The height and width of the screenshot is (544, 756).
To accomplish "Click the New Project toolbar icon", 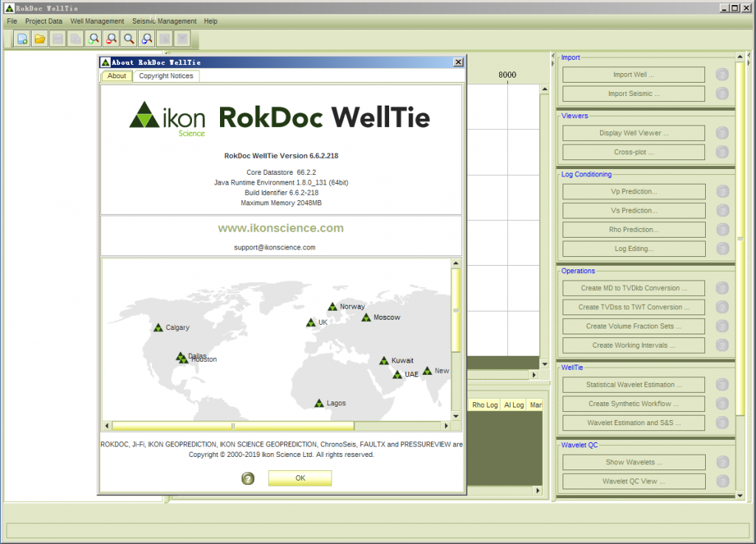I will pyautogui.click(x=22, y=39).
